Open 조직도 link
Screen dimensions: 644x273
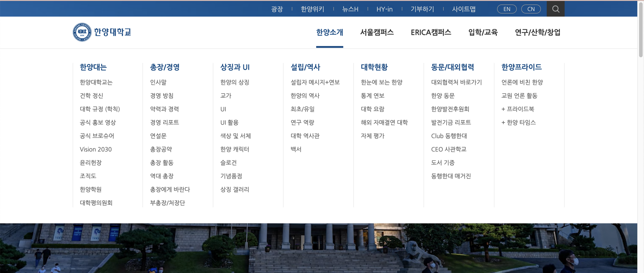coord(88,176)
